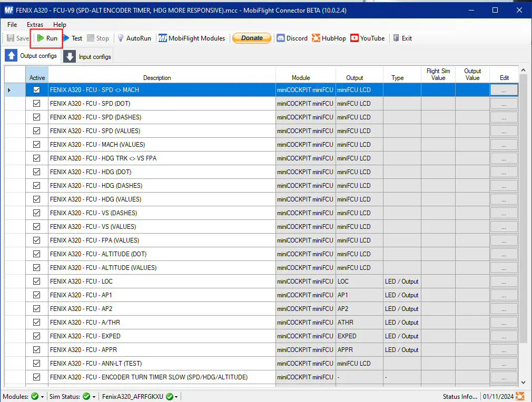Open edit dialog for FCU - AP1 row
The height and width of the screenshot is (402, 532).
(x=504, y=295)
